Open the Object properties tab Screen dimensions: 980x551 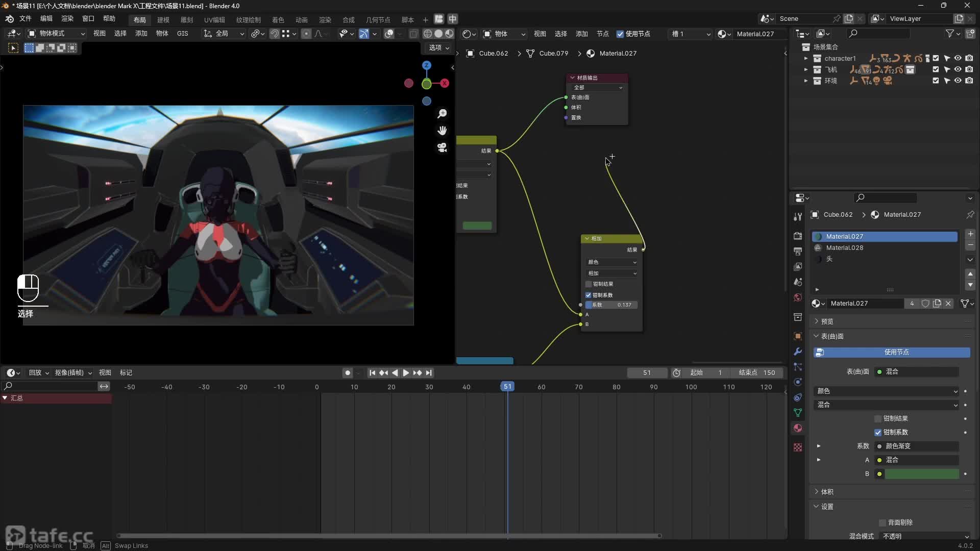pos(798,336)
